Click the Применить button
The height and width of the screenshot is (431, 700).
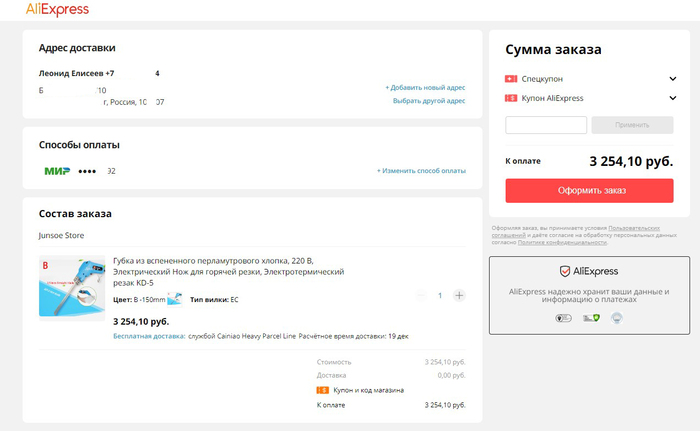[632, 125]
